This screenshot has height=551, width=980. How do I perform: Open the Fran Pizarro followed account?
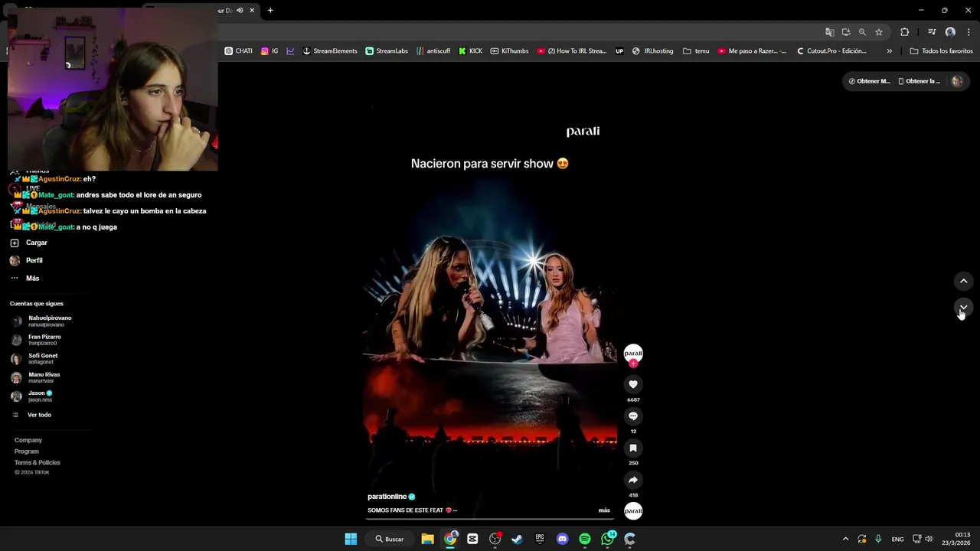pos(37,340)
